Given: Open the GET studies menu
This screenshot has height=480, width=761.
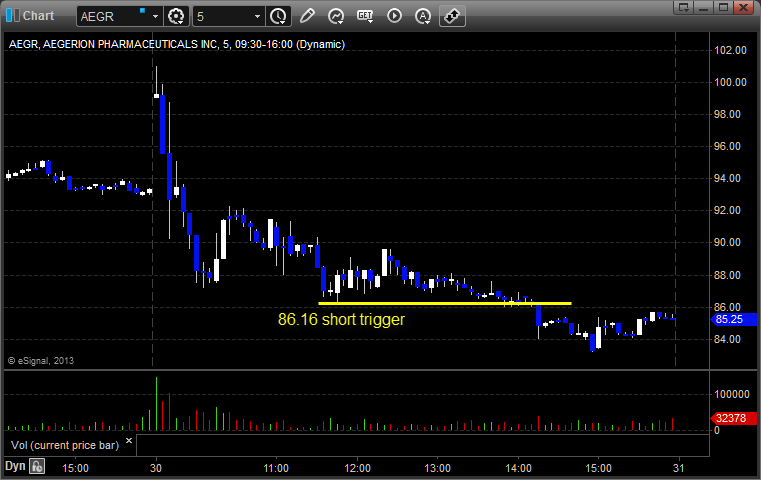Looking at the screenshot, I should [x=365, y=16].
